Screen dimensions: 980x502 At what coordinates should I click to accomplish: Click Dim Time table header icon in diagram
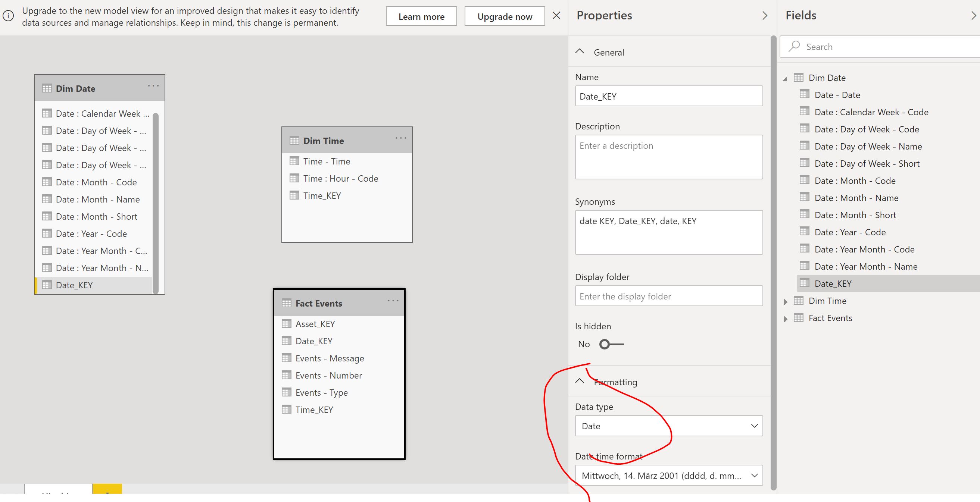coord(294,141)
